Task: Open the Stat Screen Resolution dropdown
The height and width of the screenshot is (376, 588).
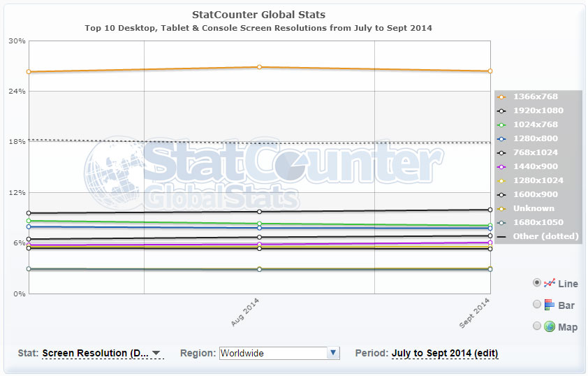Action: tap(103, 353)
